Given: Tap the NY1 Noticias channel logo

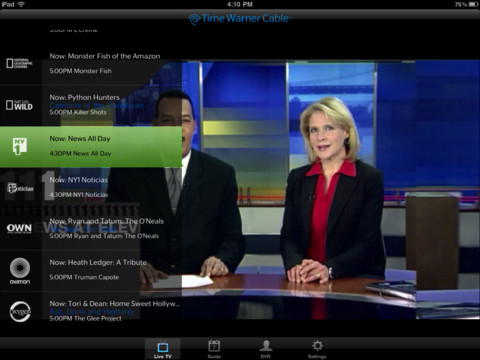Looking at the screenshot, I should (x=20, y=188).
